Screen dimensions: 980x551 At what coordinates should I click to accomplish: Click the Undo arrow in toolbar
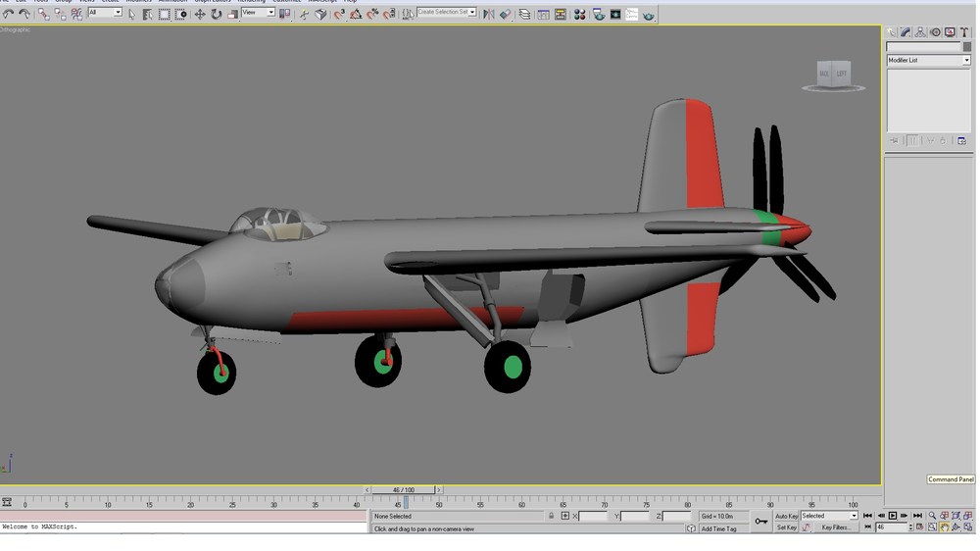(x=8, y=14)
